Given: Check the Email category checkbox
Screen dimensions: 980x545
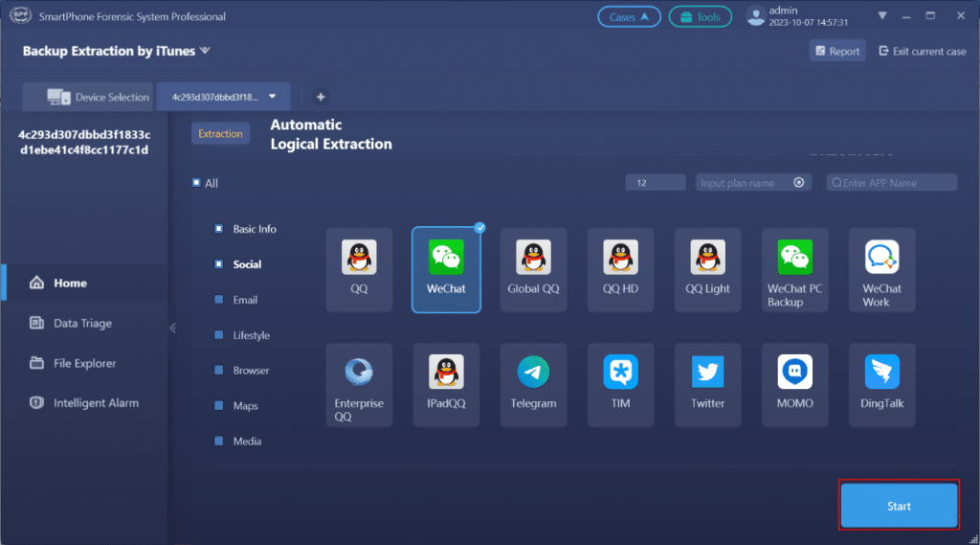Looking at the screenshot, I should [x=219, y=300].
